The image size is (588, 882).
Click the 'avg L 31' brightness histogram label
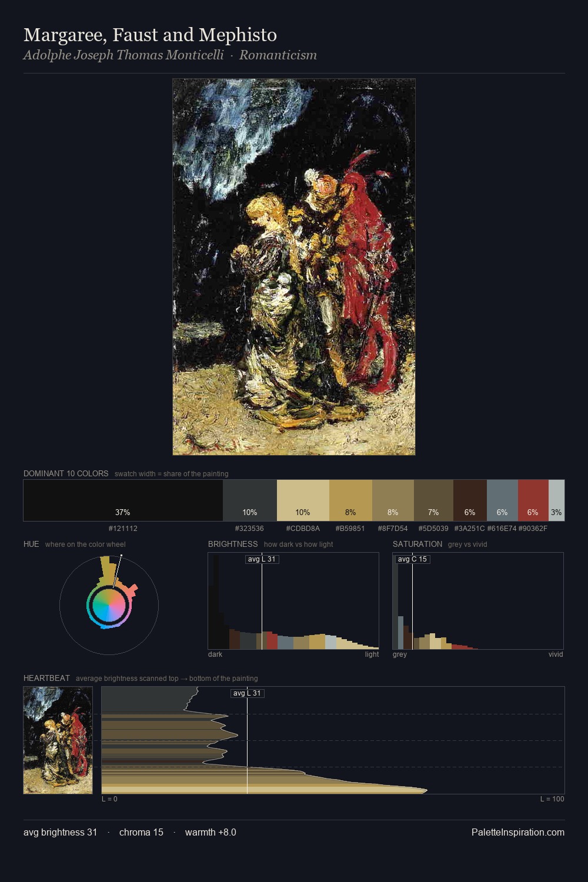click(262, 559)
